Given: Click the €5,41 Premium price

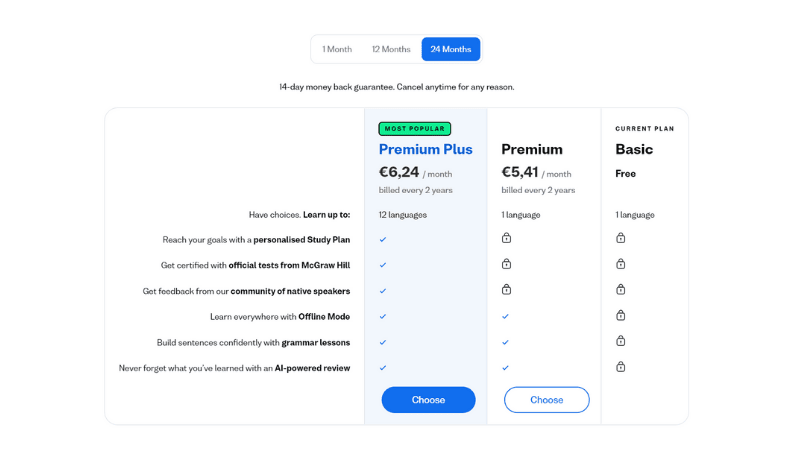Looking at the screenshot, I should (x=519, y=172).
